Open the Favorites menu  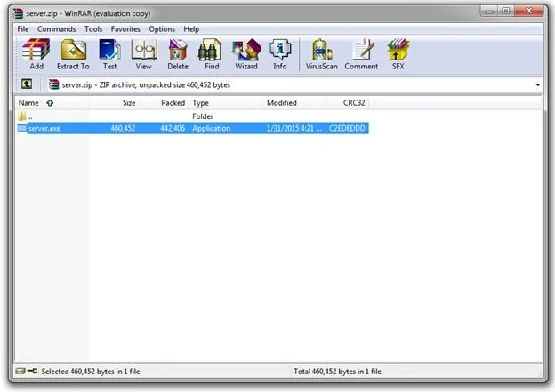125,29
